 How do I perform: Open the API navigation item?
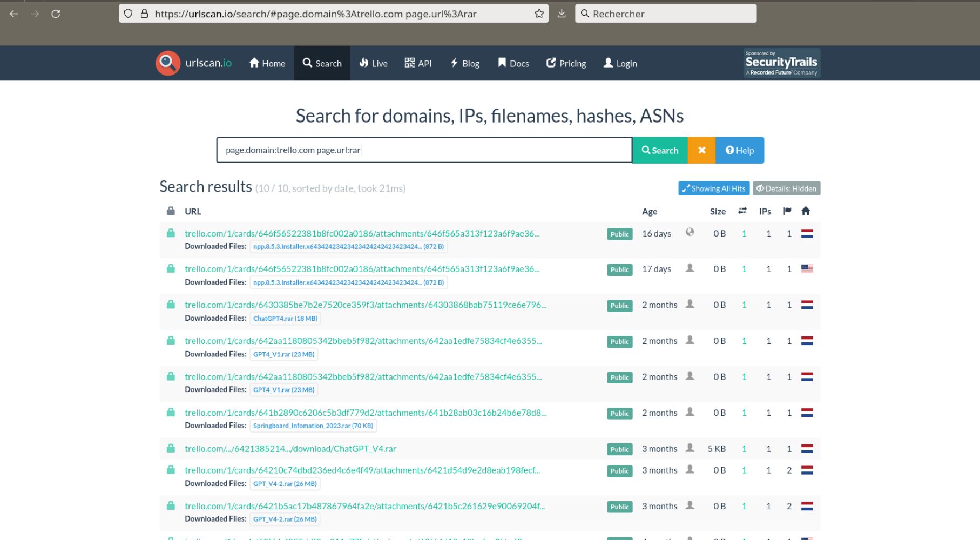point(418,64)
